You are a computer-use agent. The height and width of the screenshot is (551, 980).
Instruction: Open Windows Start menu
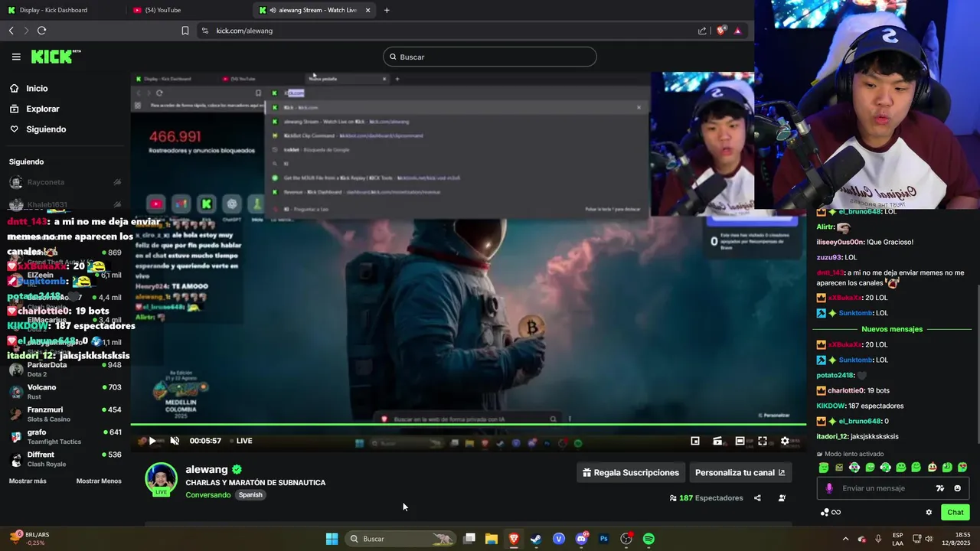pos(332,539)
